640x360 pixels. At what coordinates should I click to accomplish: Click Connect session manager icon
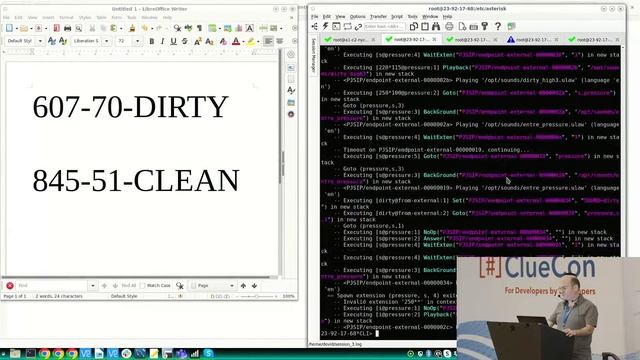tap(315, 27)
